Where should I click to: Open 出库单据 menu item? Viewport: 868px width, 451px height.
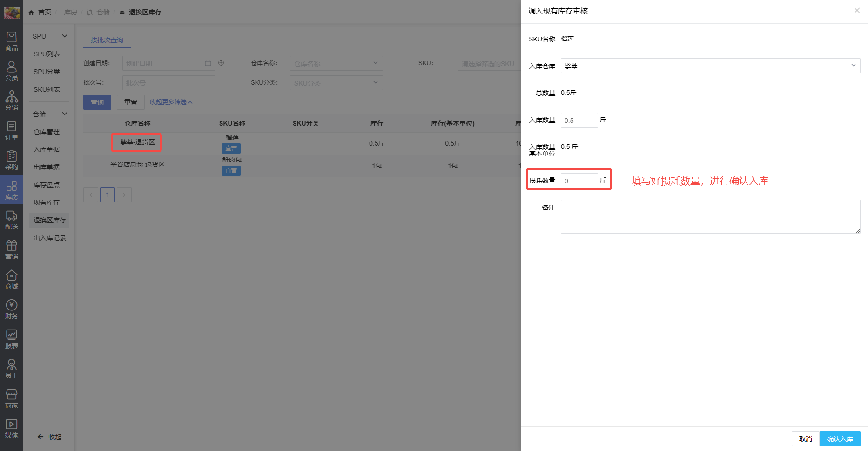tap(47, 167)
